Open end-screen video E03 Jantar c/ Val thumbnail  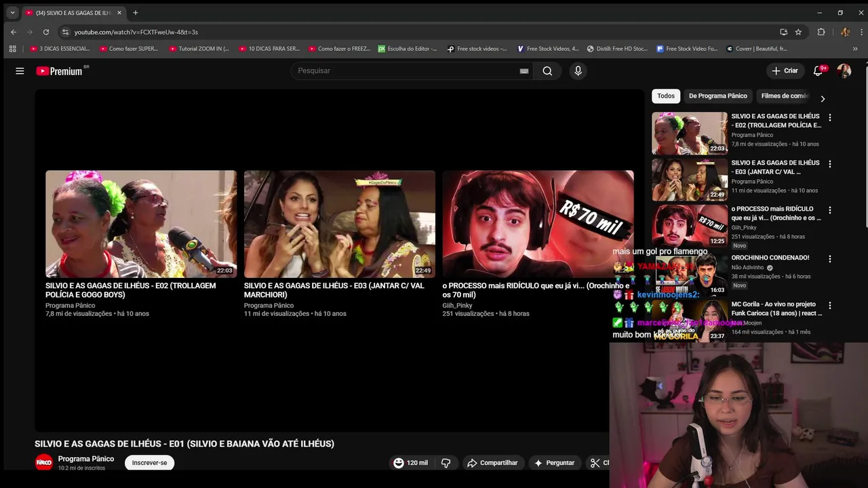340,224
